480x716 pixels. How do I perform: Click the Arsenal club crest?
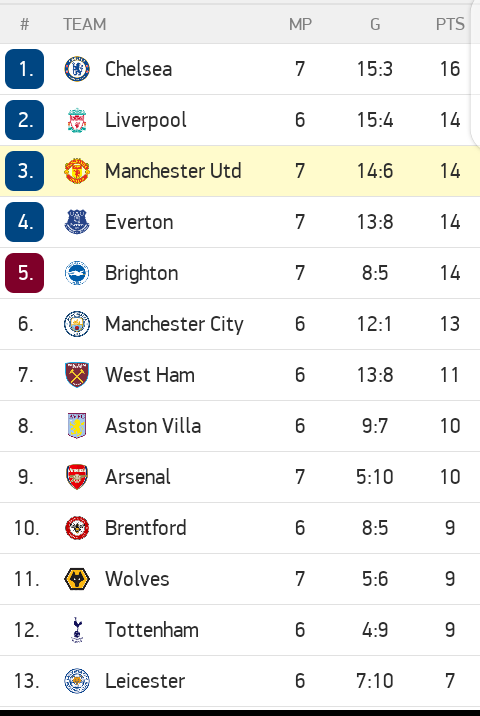point(77,477)
